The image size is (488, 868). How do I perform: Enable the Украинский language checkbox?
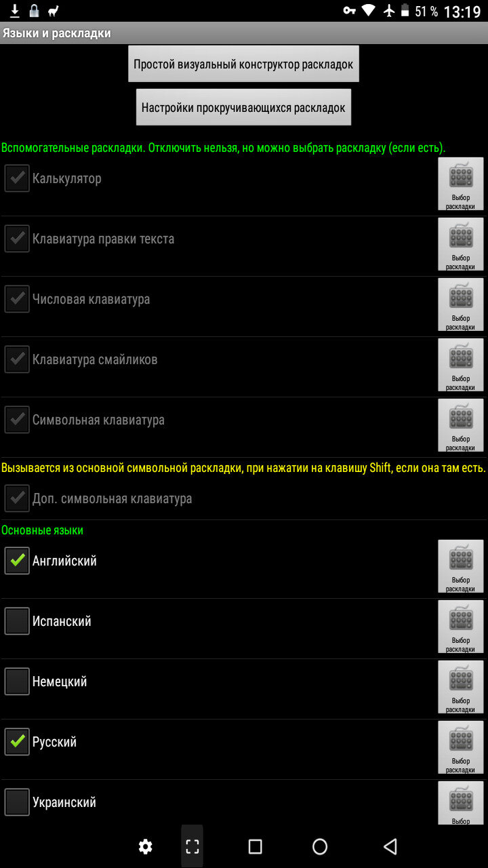click(17, 802)
